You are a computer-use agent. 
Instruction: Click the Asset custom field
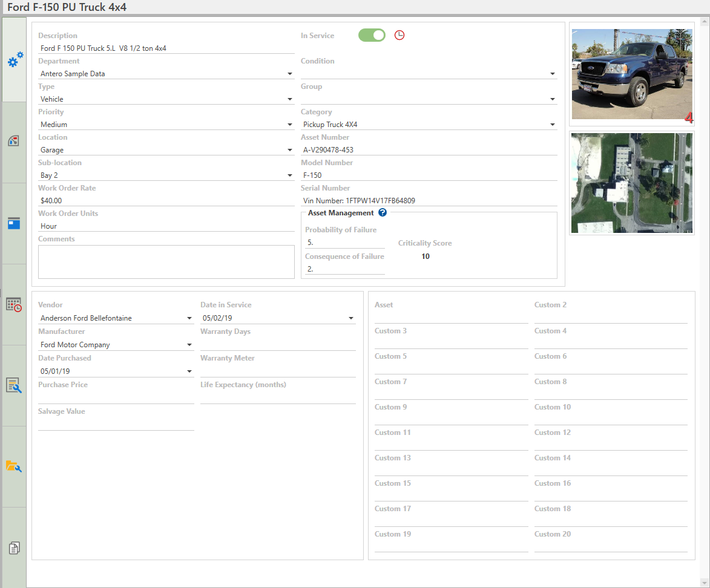(x=452, y=318)
